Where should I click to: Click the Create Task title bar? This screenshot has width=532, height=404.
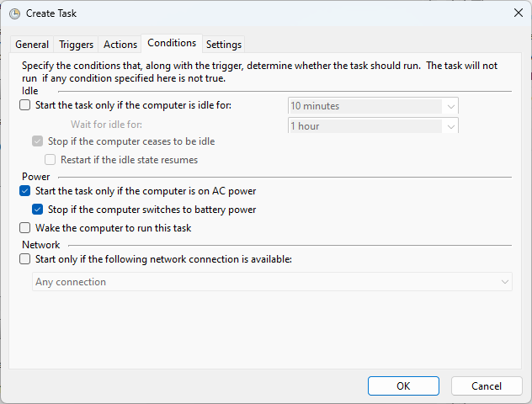[x=253, y=13]
